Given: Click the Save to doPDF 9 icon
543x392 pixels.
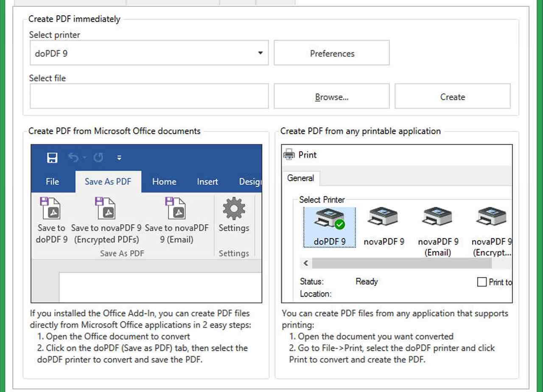Looking at the screenshot, I should click(51, 208).
